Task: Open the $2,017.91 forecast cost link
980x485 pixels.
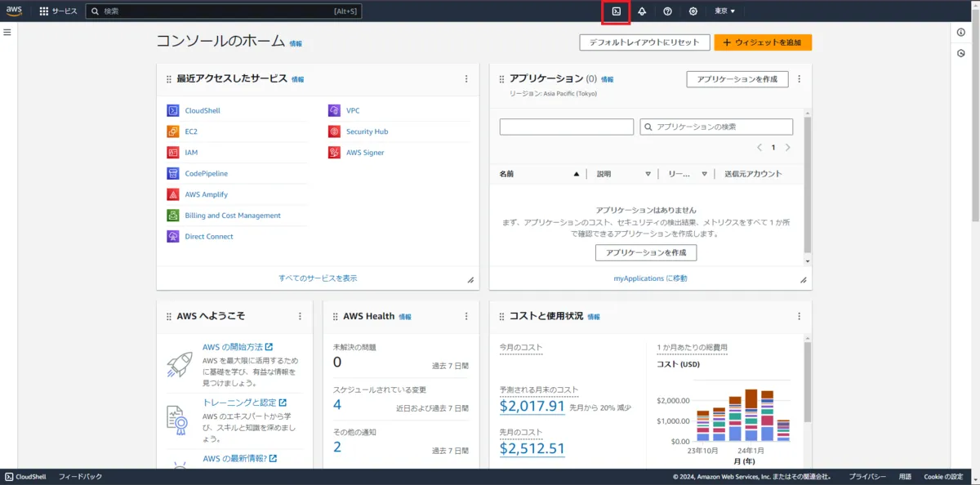Action: coord(532,406)
